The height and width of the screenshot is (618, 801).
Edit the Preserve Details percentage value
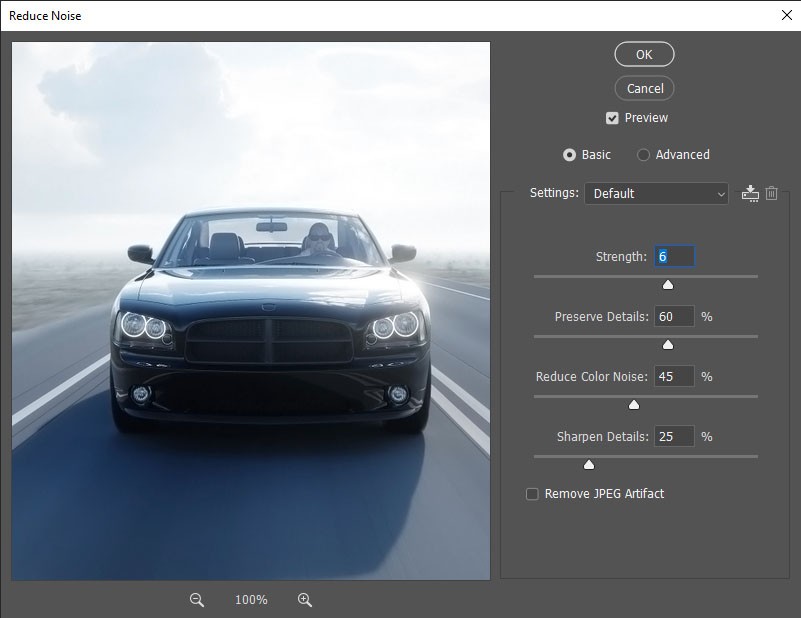(x=674, y=316)
